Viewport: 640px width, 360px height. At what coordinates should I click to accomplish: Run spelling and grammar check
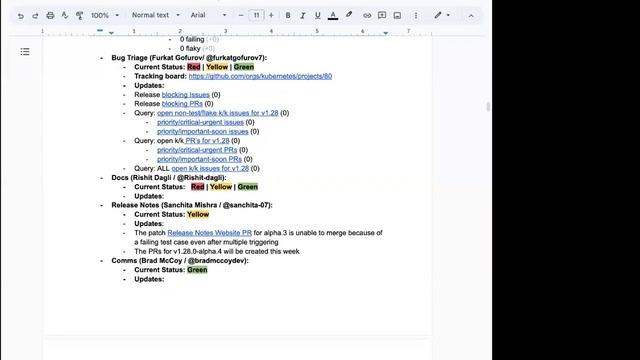pos(65,16)
